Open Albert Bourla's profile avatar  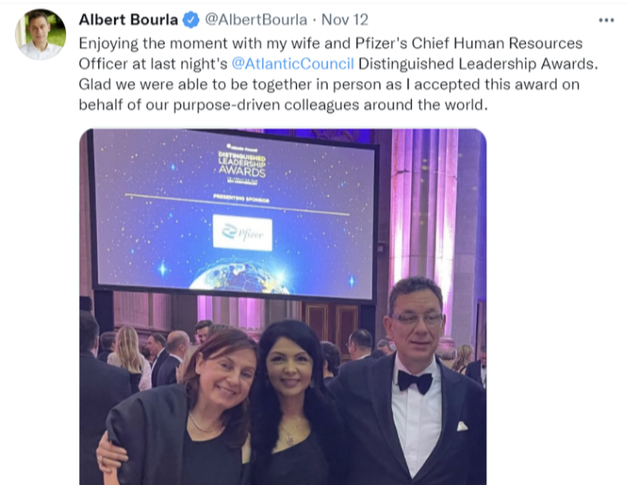[40, 34]
